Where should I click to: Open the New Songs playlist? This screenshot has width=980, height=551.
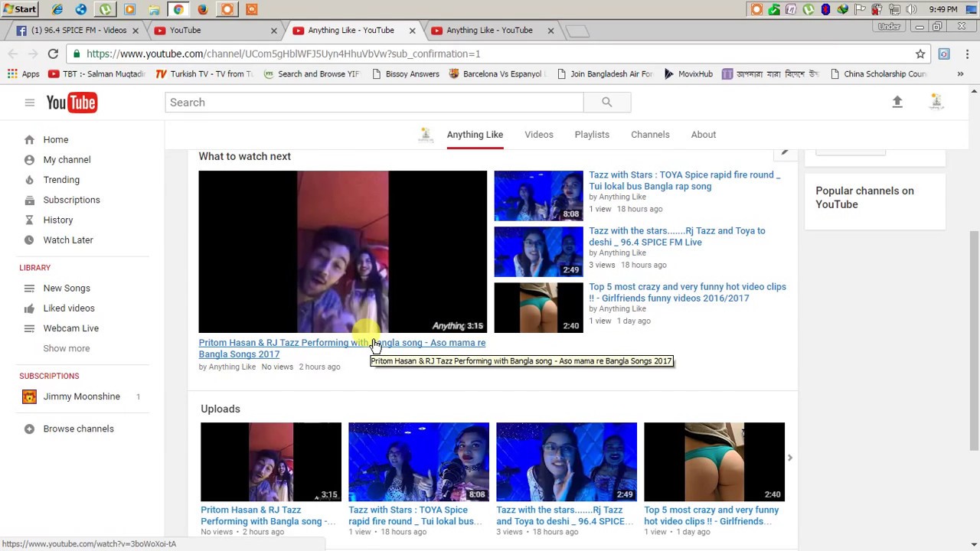click(67, 289)
